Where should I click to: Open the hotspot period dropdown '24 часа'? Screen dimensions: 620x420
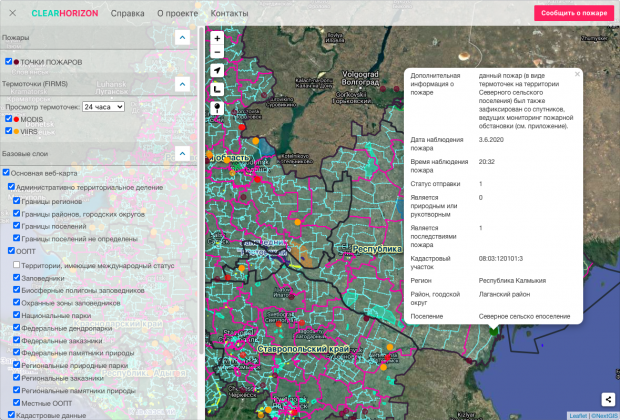pos(103,106)
